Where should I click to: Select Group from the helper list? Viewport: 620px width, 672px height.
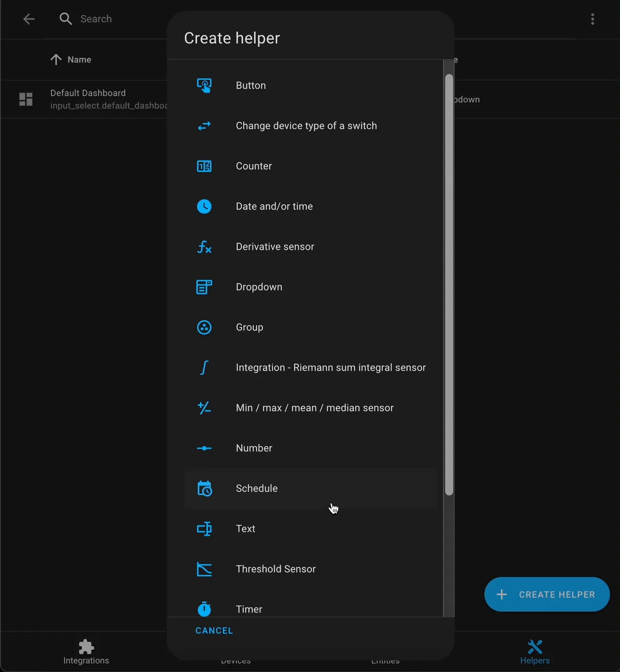coord(311,327)
